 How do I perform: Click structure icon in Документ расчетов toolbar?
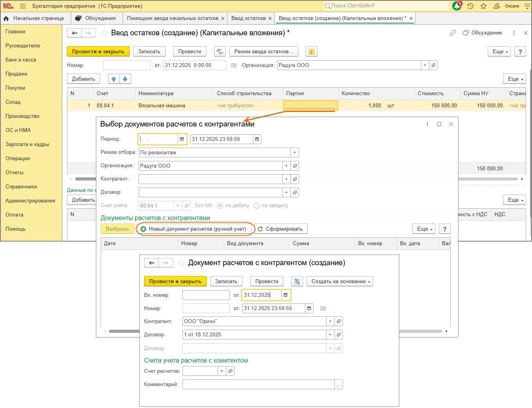[297, 281]
